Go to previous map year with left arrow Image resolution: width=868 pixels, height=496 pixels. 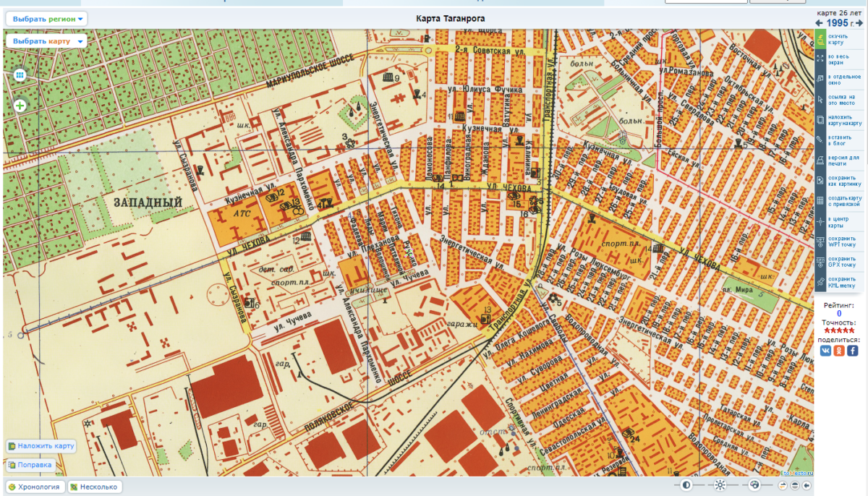820,24
